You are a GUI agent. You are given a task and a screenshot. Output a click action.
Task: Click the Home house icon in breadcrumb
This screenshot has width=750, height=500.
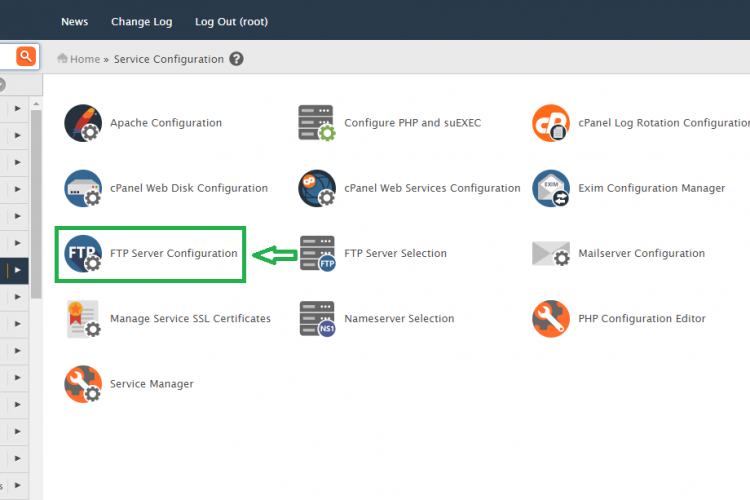[x=62, y=58]
